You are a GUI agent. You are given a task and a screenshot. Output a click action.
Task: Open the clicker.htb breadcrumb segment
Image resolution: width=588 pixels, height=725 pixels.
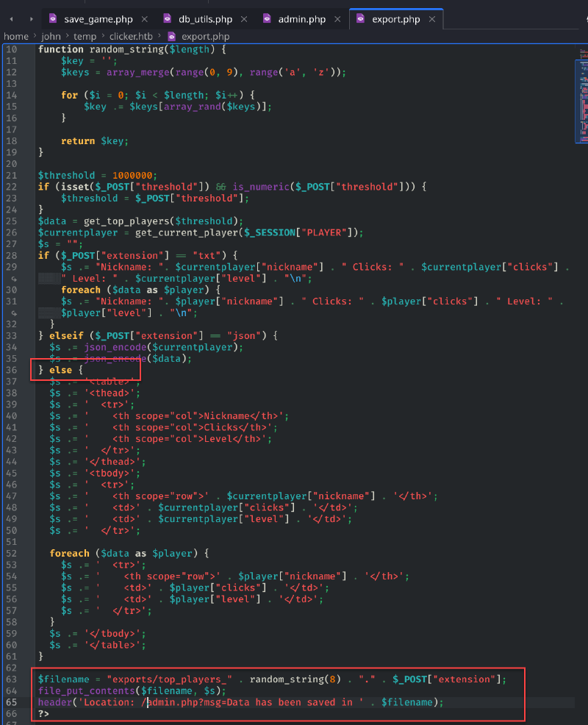click(x=131, y=37)
